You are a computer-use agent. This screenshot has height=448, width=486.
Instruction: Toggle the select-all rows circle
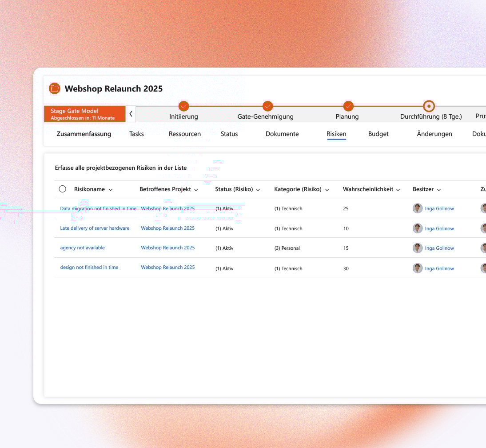(x=62, y=189)
